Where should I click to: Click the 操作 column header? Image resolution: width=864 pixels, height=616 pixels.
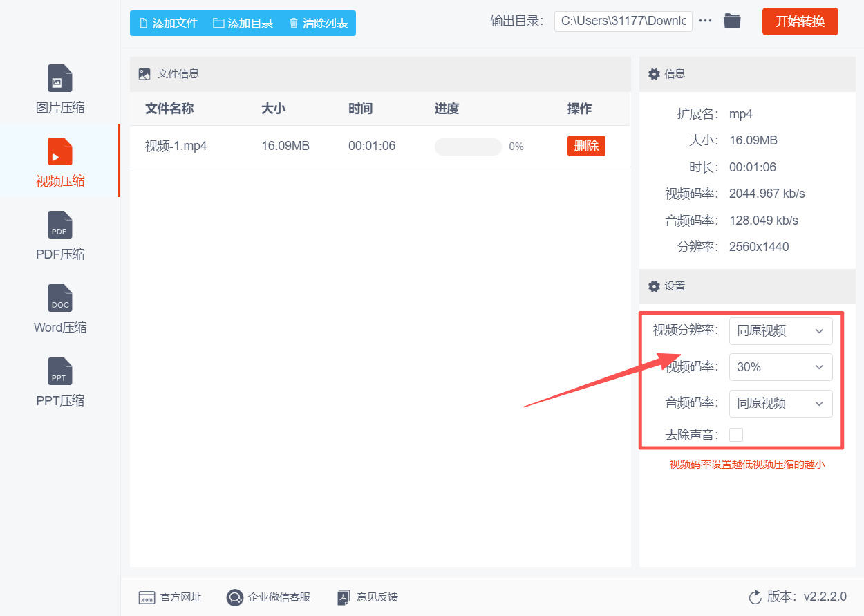[x=579, y=109]
